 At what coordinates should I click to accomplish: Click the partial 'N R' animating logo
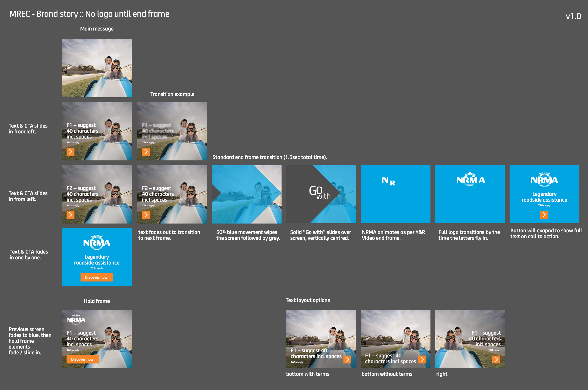tap(388, 181)
